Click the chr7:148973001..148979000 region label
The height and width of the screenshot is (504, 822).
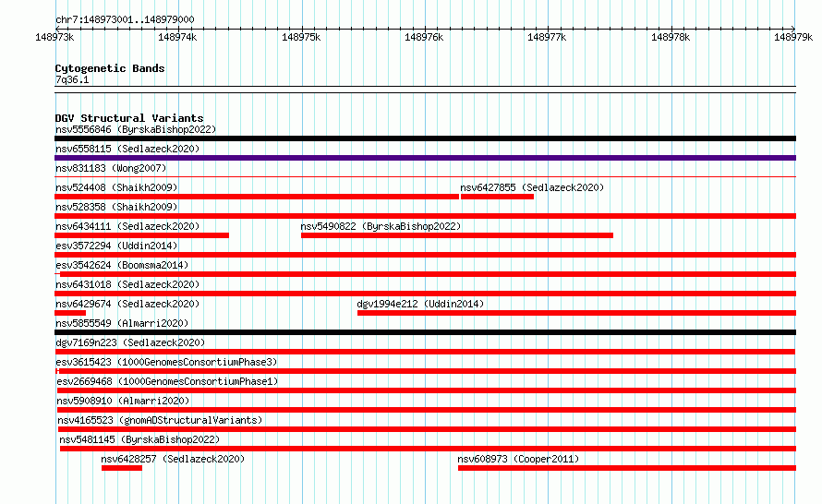[125, 19]
